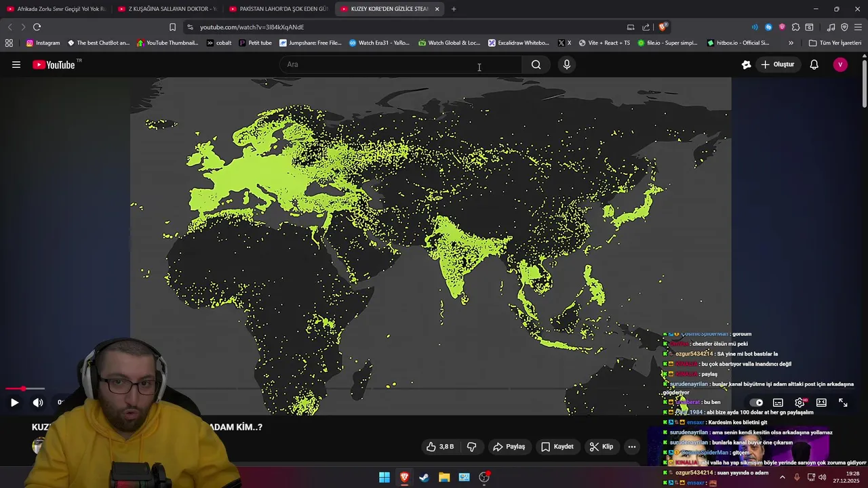Open the Windows Start menu
The height and width of the screenshot is (488, 868).
coord(384,477)
